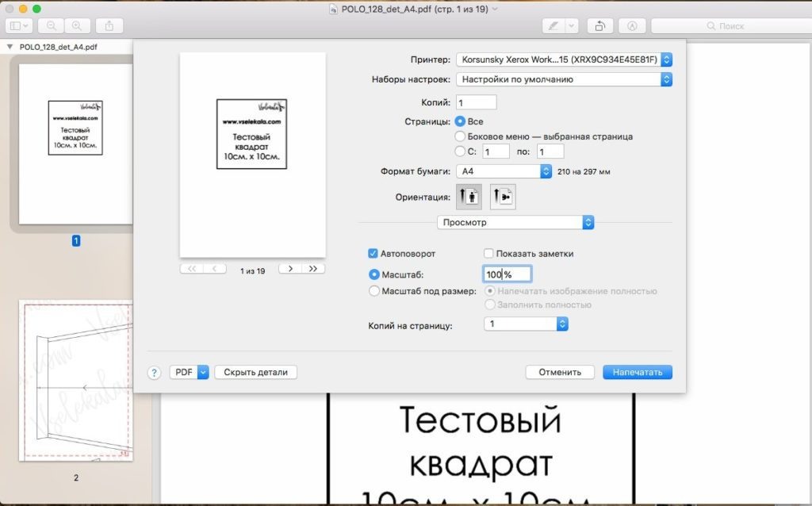This screenshot has width=812, height=506.
Task: Click the Скрыть детали button
Action: [x=255, y=371]
